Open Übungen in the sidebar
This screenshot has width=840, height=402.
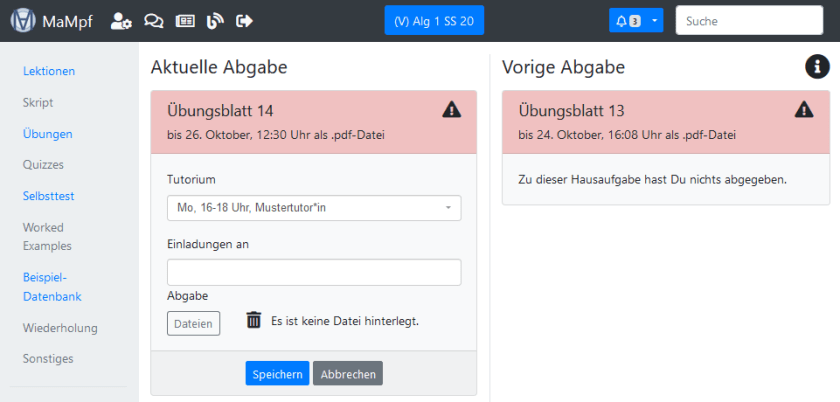tap(48, 133)
